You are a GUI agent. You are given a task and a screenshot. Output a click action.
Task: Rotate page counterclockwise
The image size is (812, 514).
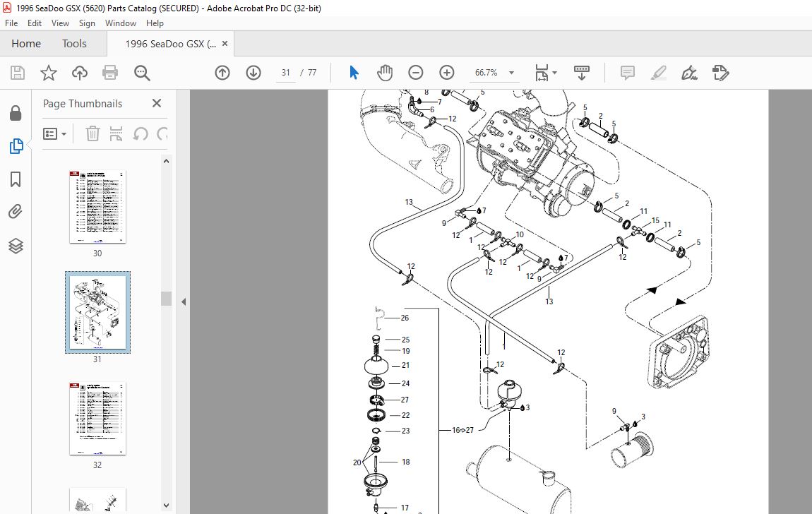tap(141, 134)
